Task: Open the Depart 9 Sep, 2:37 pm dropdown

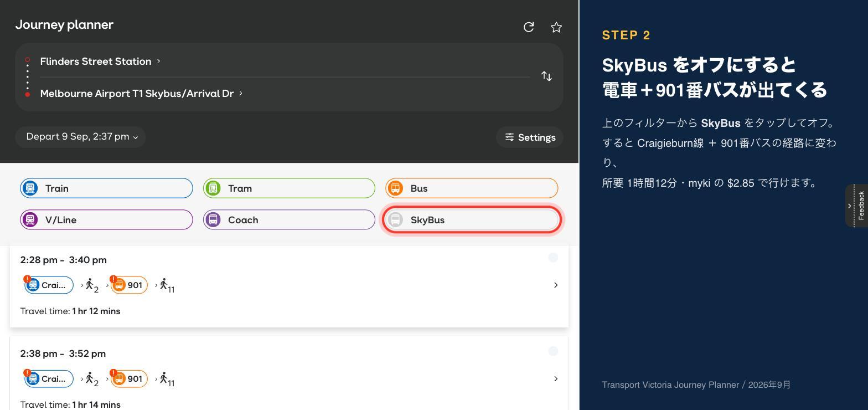Action: coord(81,137)
